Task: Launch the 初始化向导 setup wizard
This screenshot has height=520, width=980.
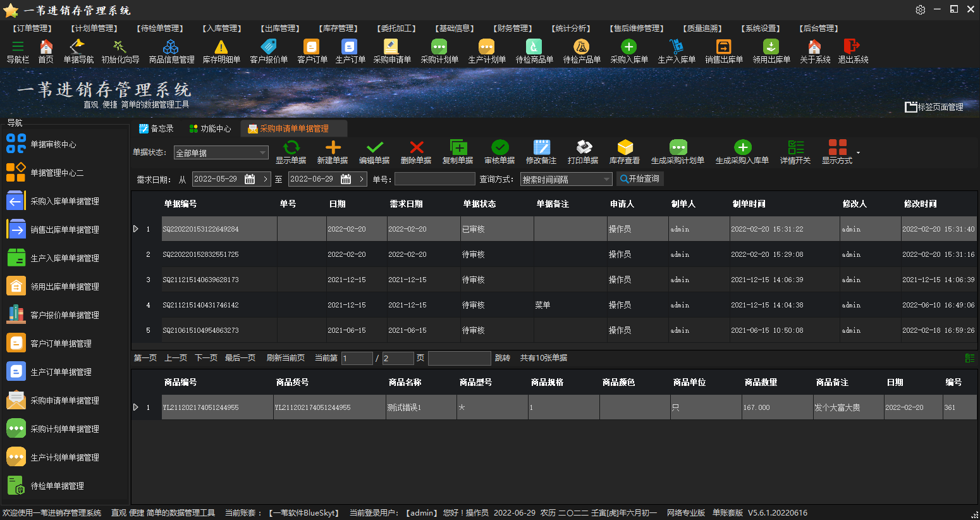Action: click(120, 51)
